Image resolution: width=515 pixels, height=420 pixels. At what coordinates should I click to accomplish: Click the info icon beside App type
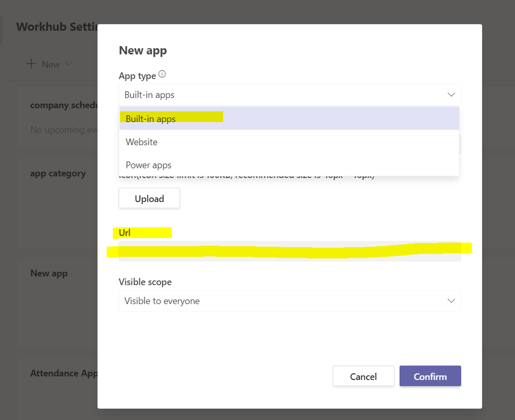[162, 74]
